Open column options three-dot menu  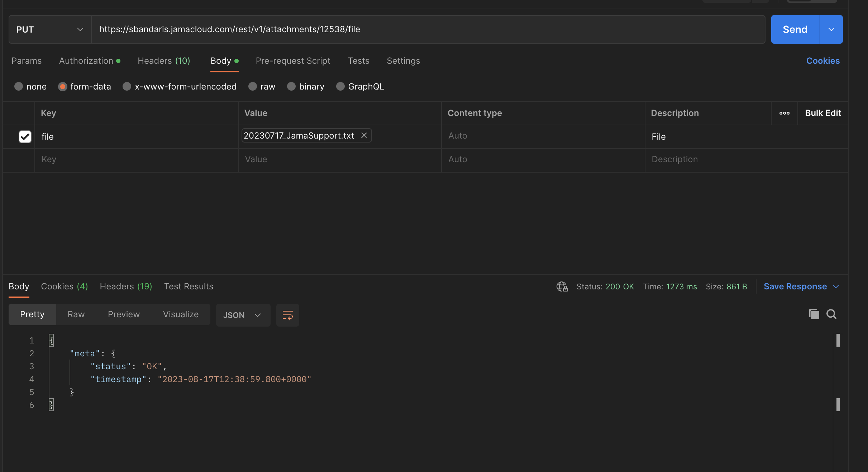pyautogui.click(x=784, y=113)
